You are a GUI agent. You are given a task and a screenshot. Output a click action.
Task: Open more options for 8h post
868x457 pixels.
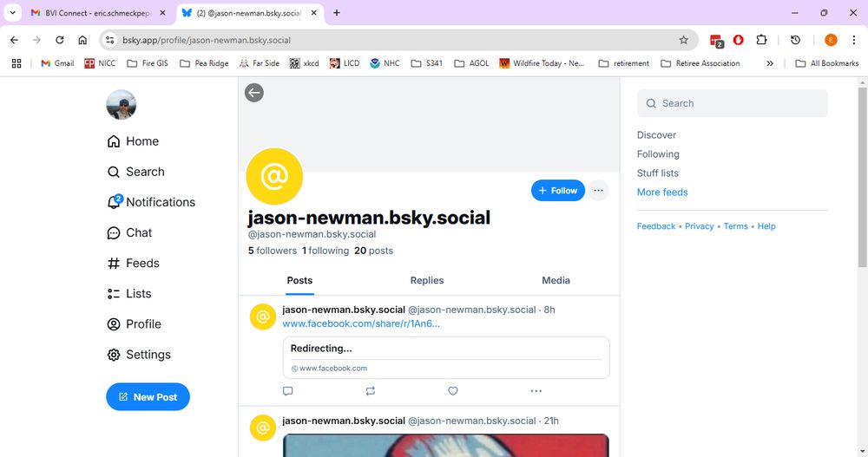pyautogui.click(x=536, y=391)
